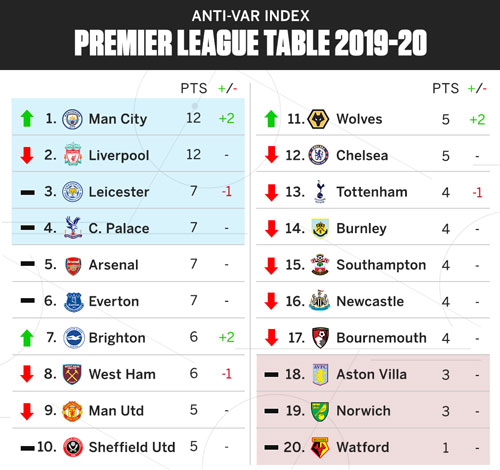Click Leicester's -1 points change value
The image size is (500, 470).
pyautogui.click(x=227, y=191)
